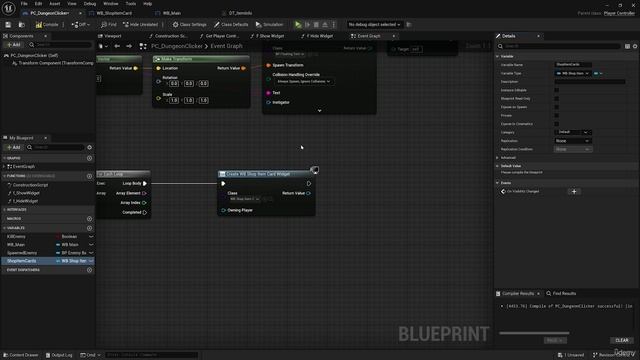Screen dimensions: 640x360
Task: Open the No debug object selected dropdown
Action: 374,24
